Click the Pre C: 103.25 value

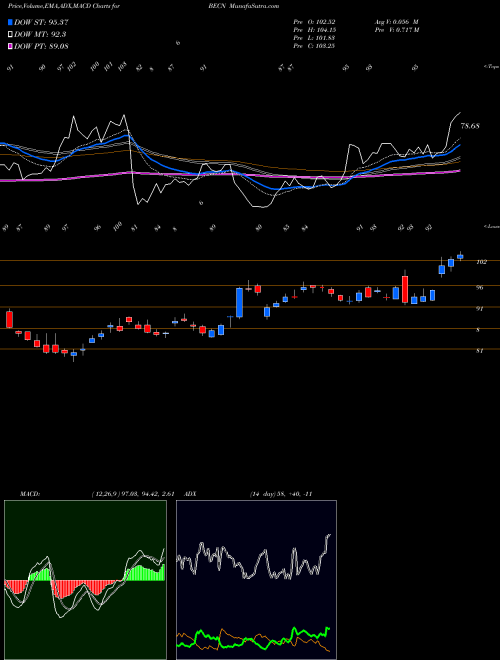click(x=314, y=46)
